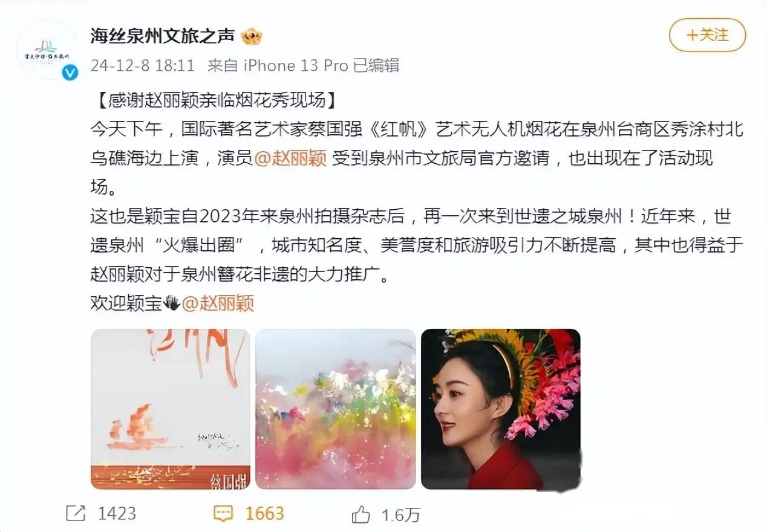This screenshot has height=532, width=767.
Task: Click the 已编辑 edited label
Action: coord(376,65)
